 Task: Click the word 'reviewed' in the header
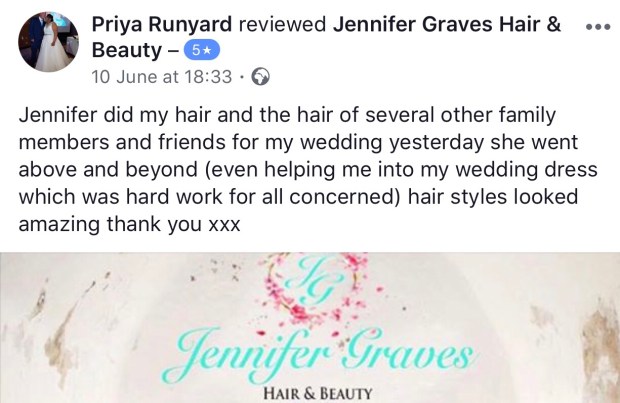coord(282,25)
